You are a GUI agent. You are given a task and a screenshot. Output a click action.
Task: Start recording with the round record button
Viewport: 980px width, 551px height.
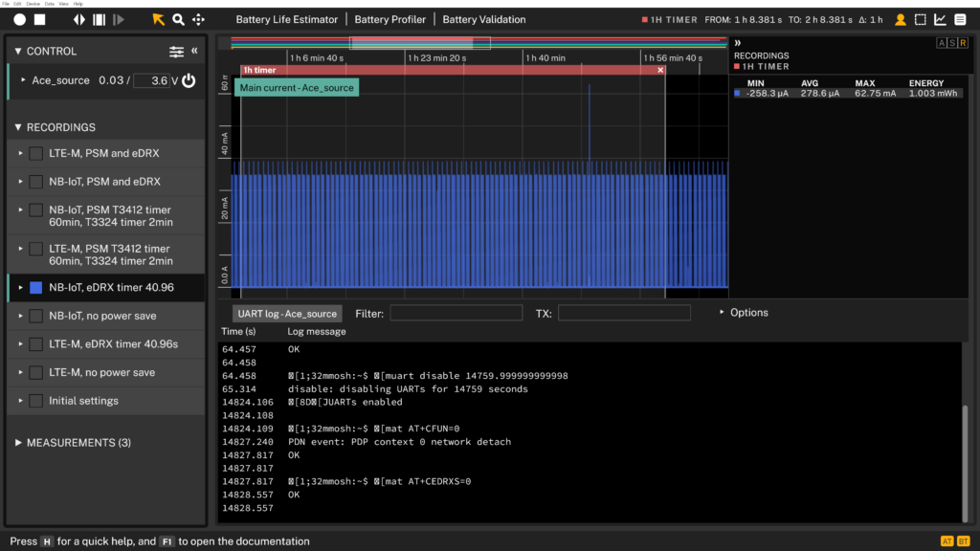(x=20, y=19)
